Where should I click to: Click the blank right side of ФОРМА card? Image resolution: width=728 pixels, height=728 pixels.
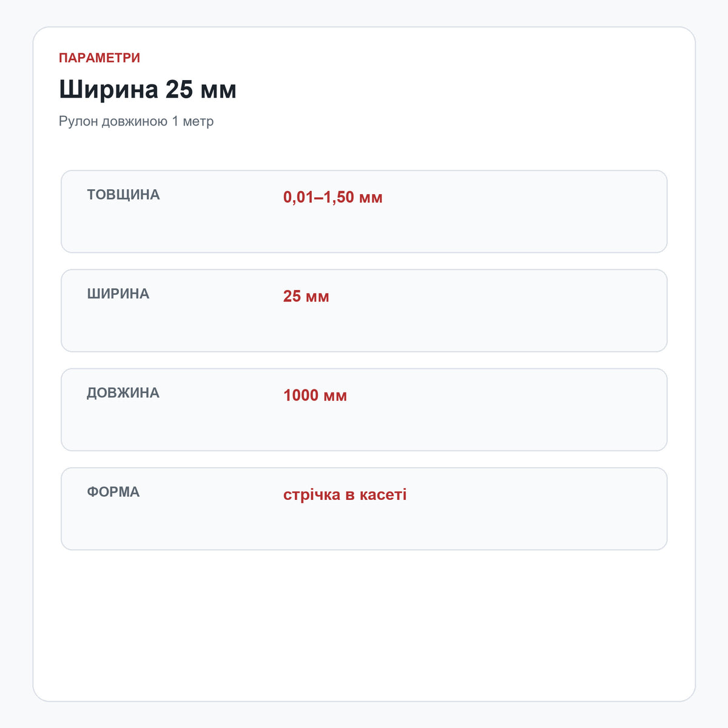(x=540, y=508)
